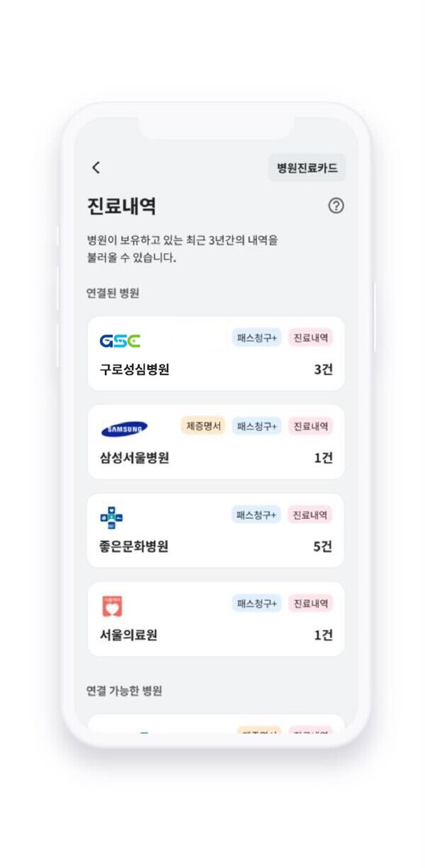Screen dimensions: 425x868
Task: Tap 패스청구+ tag on 좋은문화병원 card
Action: click(x=256, y=515)
